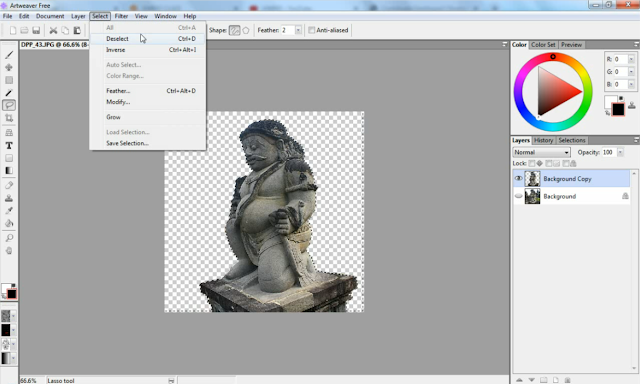Click new layer page icon at panel bottom
This screenshot has height=384, width=640.
point(556,380)
